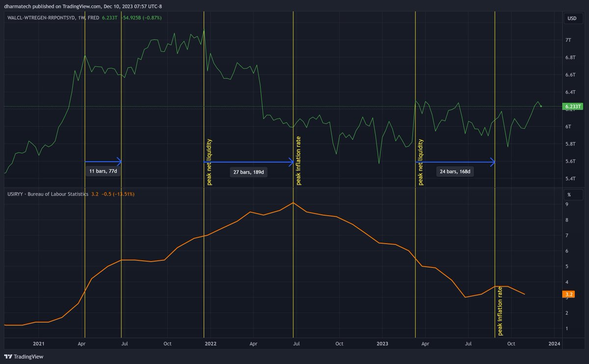This screenshot has height=364, width=589.
Task: Click the percent axis label on lower pane
Action: point(569,194)
